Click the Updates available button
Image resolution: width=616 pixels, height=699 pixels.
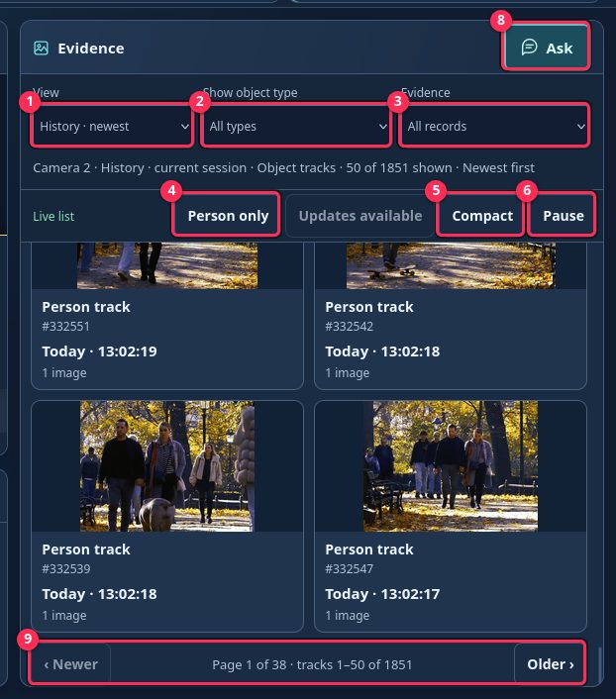click(x=360, y=216)
